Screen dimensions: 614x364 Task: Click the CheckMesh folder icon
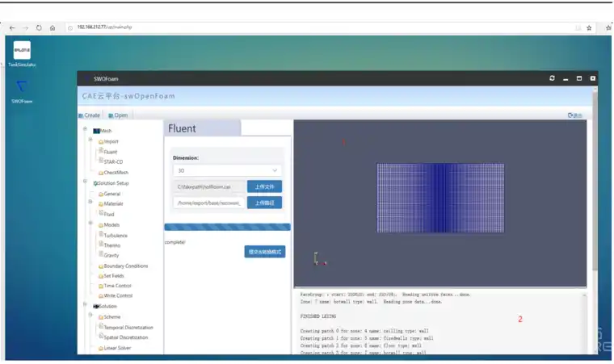[101, 173]
